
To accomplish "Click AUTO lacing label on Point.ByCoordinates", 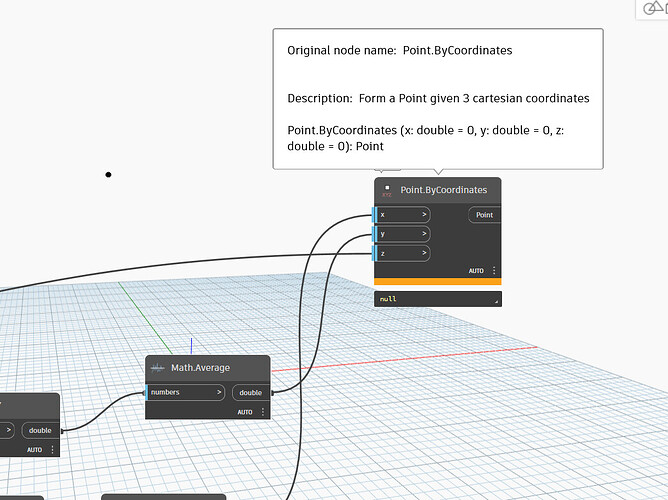I will pyautogui.click(x=476, y=271).
